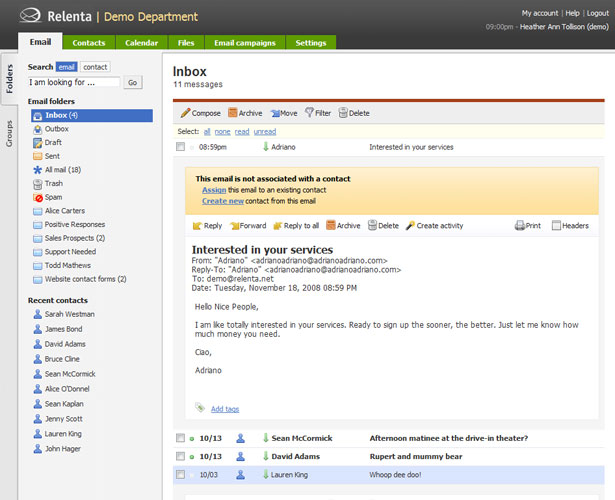This screenshot has width=615, height=500.
Task: Click the Relenta logo icon
Action: click(31, 16)
